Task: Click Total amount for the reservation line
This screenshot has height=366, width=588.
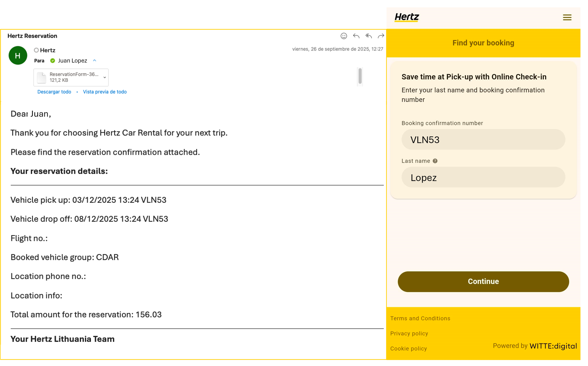Action: [86, 315]
